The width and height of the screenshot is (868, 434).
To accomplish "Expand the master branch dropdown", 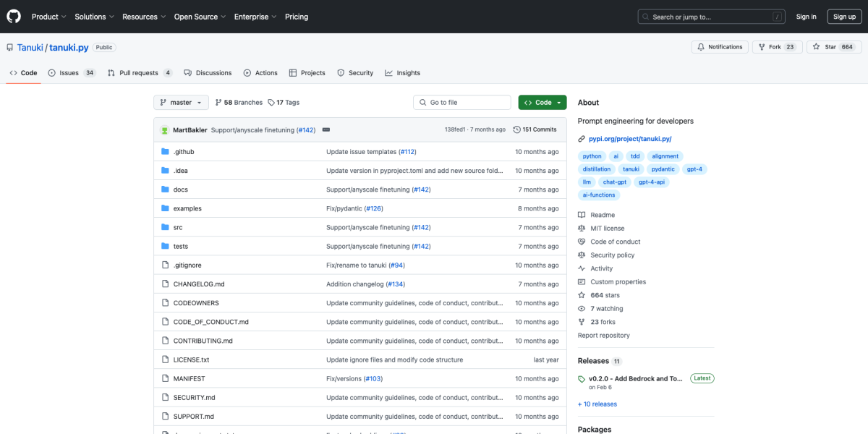I will [x=181, y=103].
